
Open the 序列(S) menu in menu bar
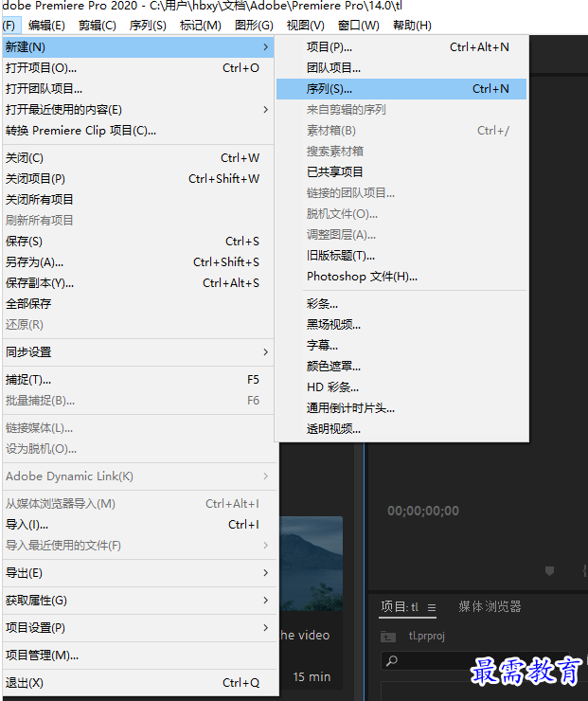148,26
